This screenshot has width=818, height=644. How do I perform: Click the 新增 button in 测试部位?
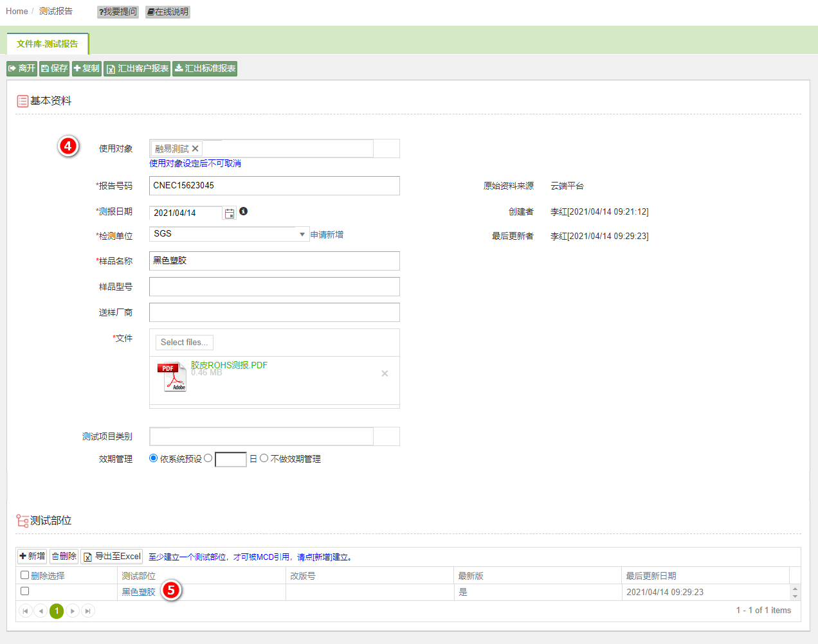(32, 557)
